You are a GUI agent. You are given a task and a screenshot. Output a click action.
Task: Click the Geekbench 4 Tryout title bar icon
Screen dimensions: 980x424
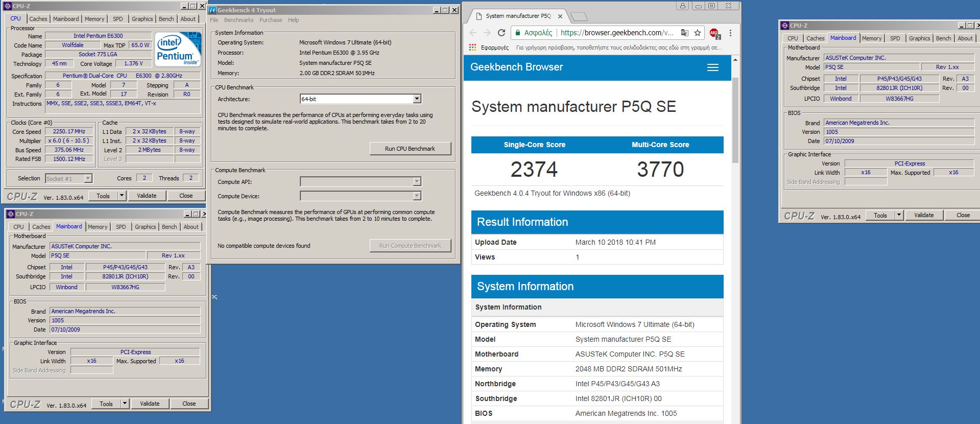coord(212,10)
